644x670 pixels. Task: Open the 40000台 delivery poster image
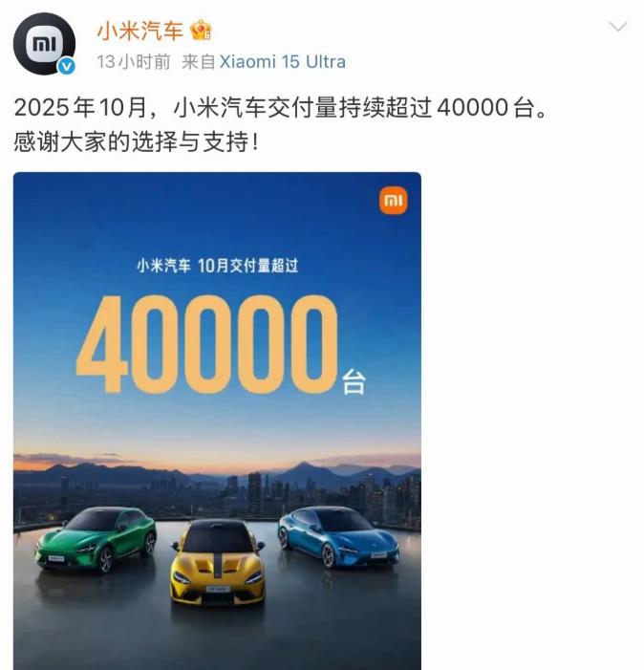tap(217, 421)
